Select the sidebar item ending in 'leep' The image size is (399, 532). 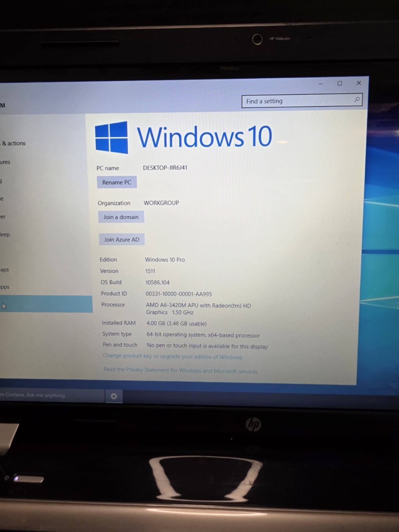pyautogui.click(x=5, y=234)
